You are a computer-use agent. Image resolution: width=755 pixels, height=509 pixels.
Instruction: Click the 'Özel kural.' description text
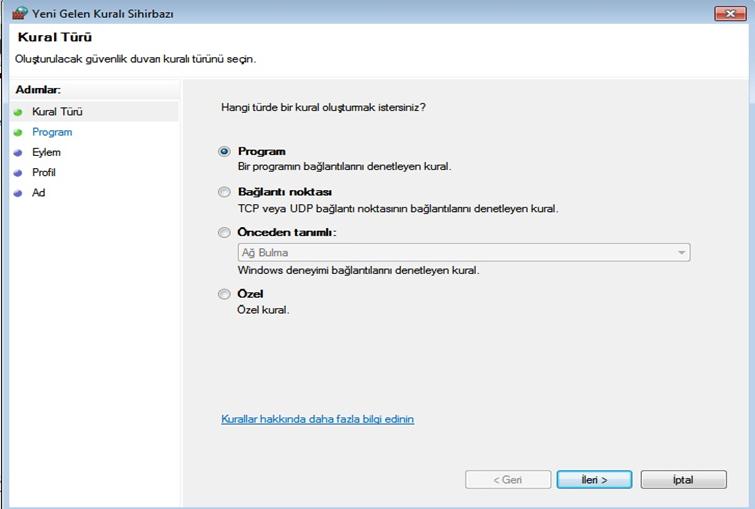(x=263, y=310)
